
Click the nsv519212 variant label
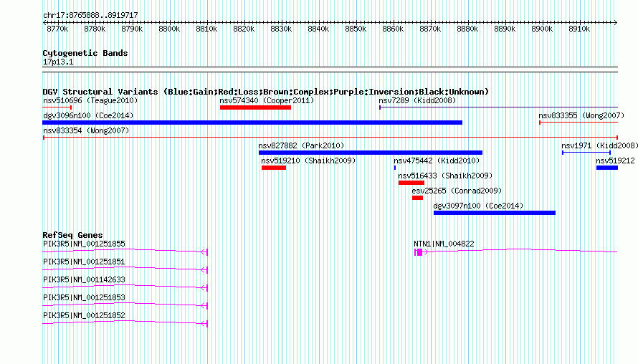[615, 161]
